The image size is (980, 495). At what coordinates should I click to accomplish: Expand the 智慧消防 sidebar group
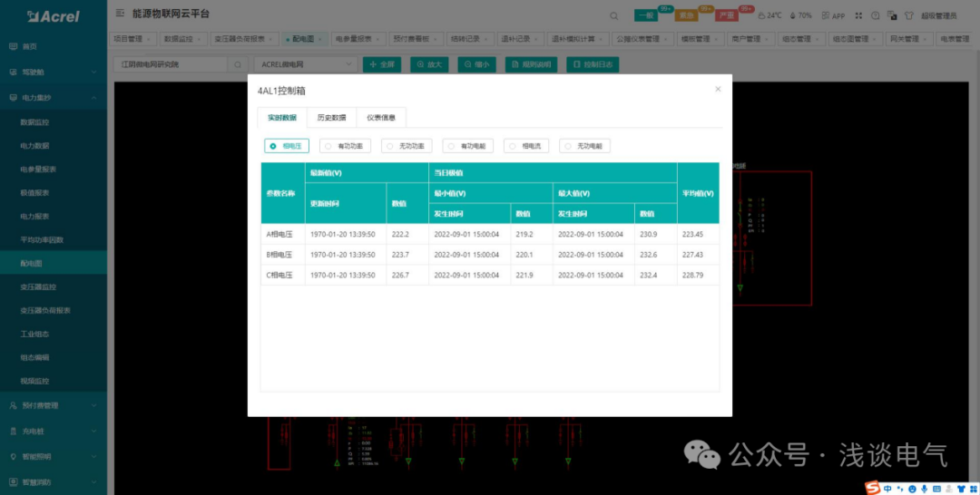click(54, 482)
